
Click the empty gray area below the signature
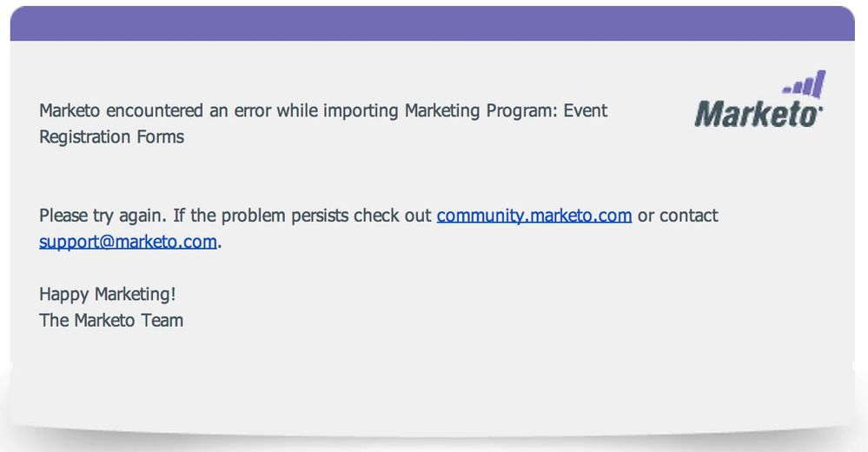(x=432, y=382)
